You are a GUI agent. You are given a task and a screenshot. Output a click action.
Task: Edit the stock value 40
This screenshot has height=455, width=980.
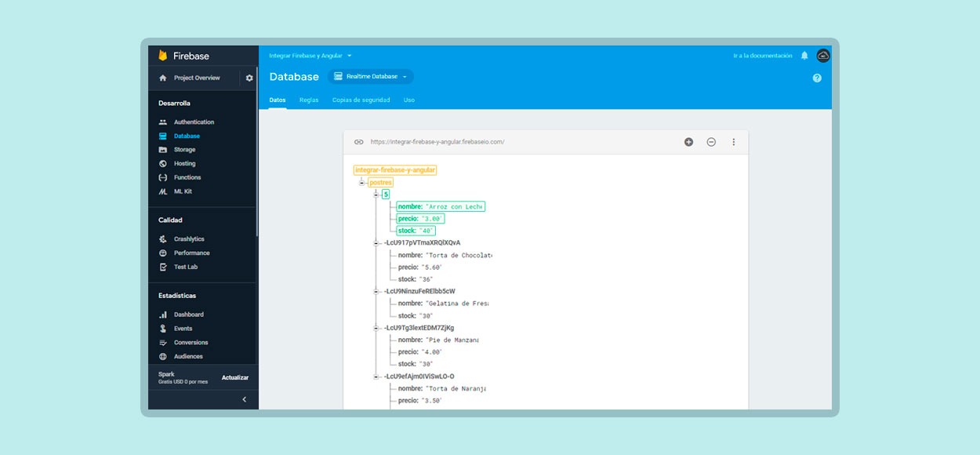tap(426, 231)
